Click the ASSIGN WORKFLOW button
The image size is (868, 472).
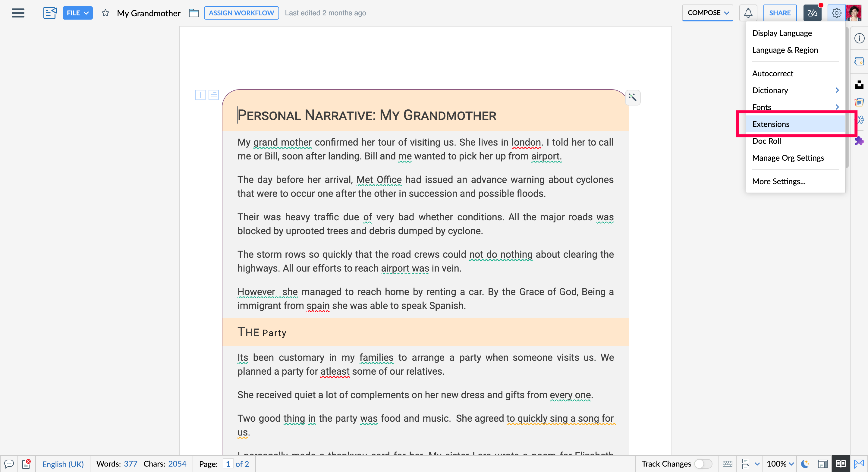(241, 13)
